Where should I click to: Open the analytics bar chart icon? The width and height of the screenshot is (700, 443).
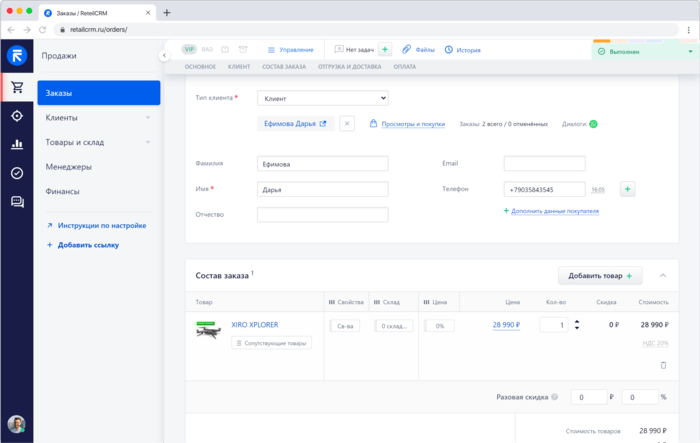pos(17,144)
